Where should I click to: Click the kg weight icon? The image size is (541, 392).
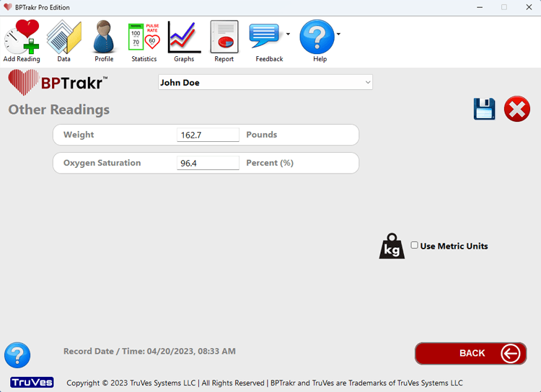coord(392,246)
